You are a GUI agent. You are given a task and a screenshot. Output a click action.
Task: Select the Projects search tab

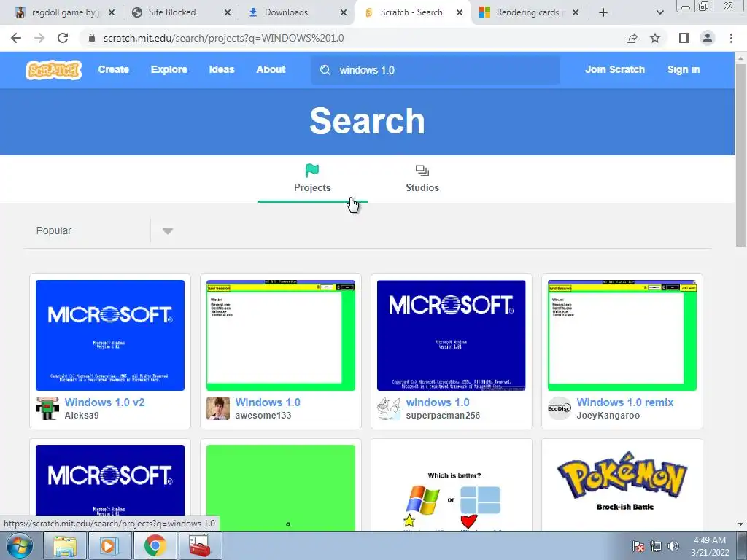coord(312,179)
